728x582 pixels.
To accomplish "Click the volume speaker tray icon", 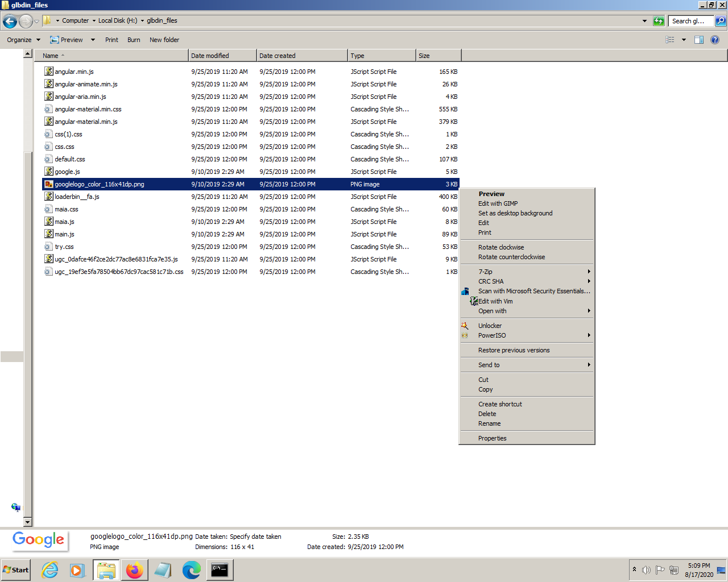I will 646,570.
